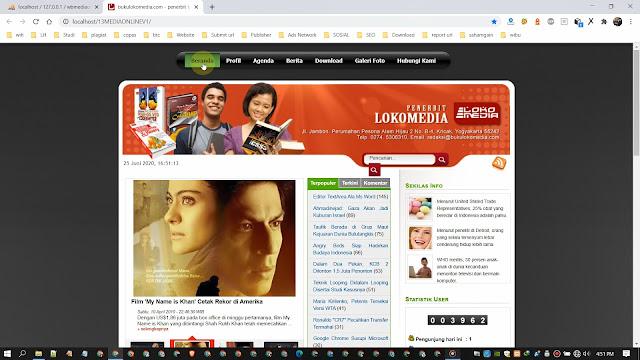Open the Chrome profile avatar
The height and width of the screenshot is (360, 640).
(618, 21)
